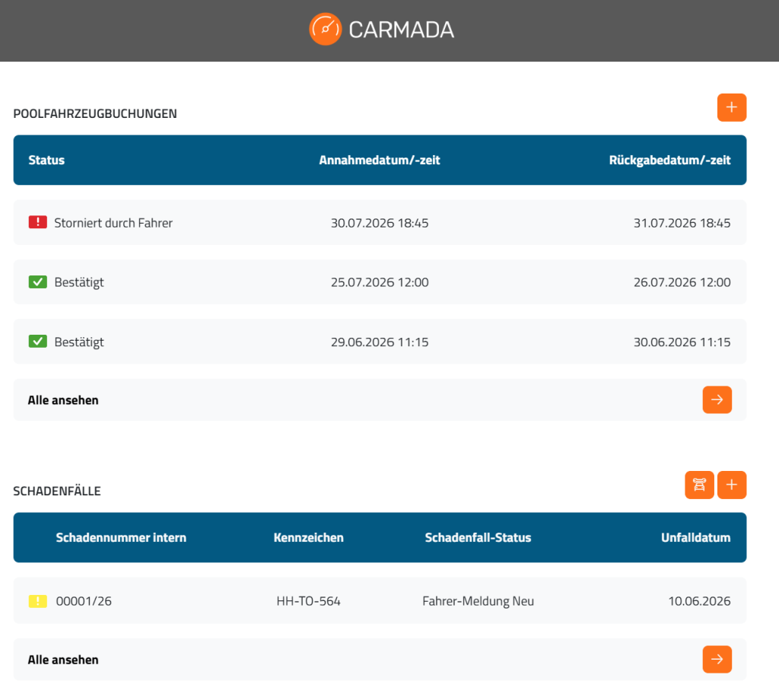This screenshot has height=700, width=779.
Task: Open booking returning 26.07.2026 12:00
Action: click(380, 282)
